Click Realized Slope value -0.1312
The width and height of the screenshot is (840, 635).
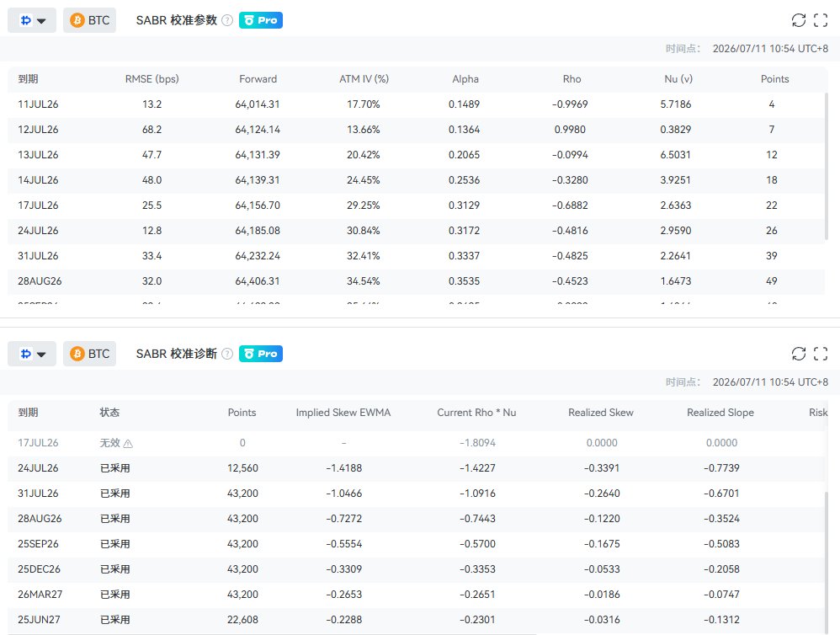point(721,620)
